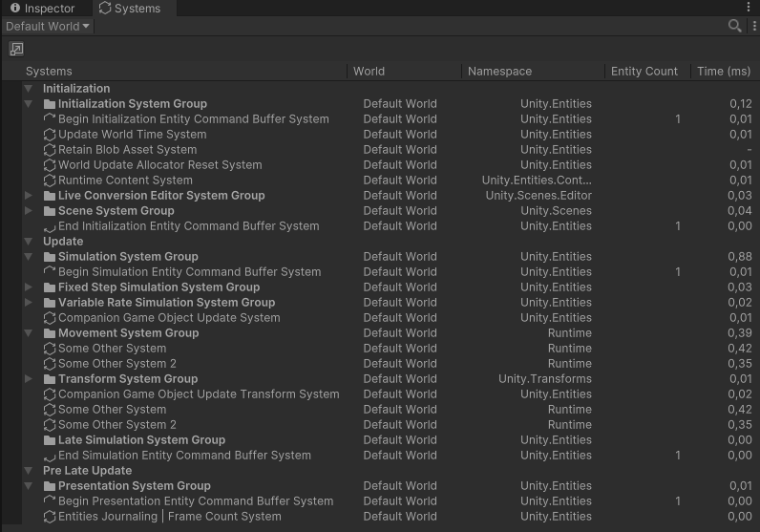Collapse the Movement System Group
Screen dimensions: 760x532
tap(29, 333)
